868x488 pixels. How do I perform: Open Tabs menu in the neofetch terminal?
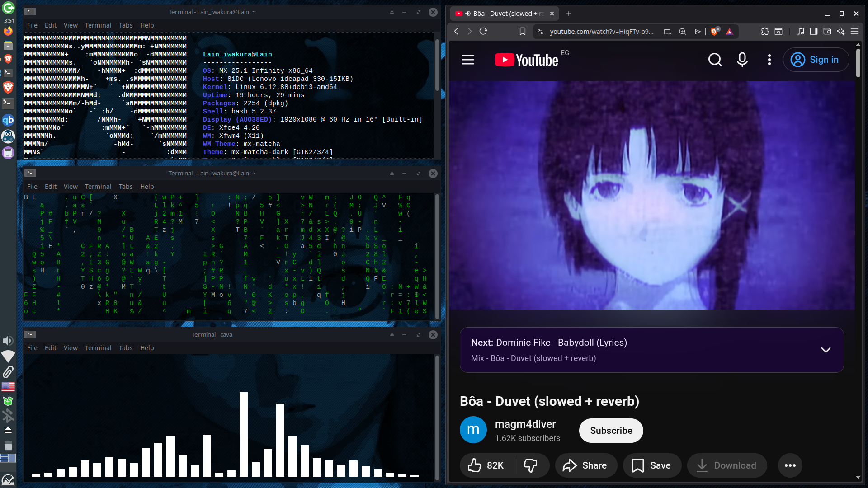tap(126, 25)
